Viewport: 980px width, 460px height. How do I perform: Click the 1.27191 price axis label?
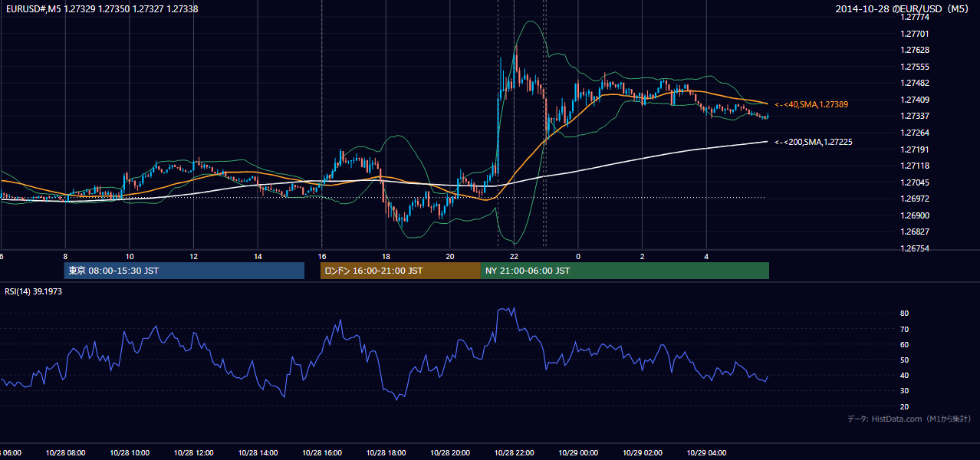tap(914, 149)
